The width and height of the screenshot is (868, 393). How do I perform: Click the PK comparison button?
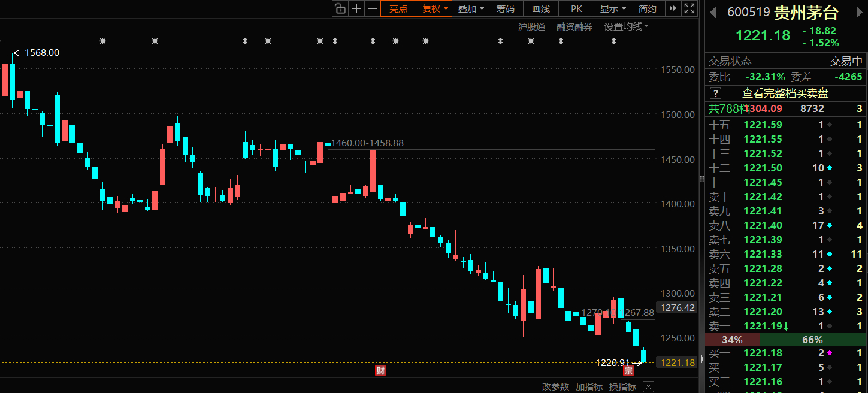coord(576,8)
